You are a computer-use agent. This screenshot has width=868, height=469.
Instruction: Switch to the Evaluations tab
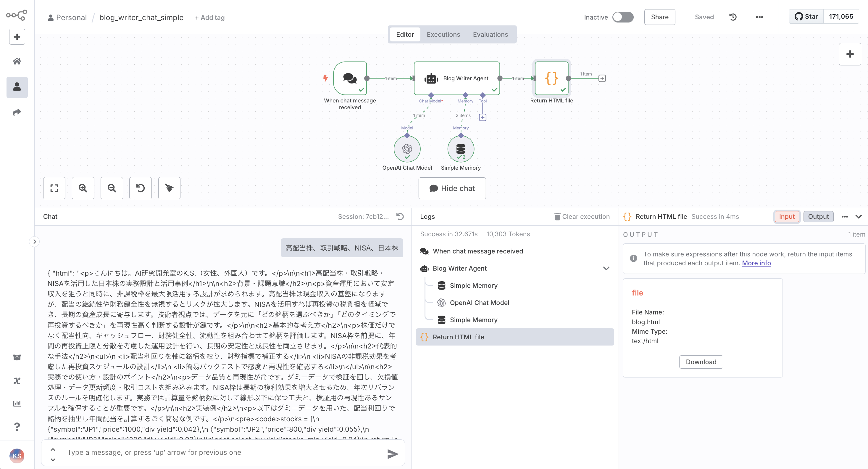tap(490, 34)
